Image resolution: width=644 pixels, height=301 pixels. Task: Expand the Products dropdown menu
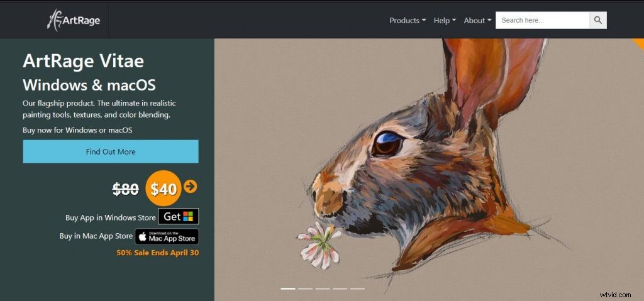(408, 21)
